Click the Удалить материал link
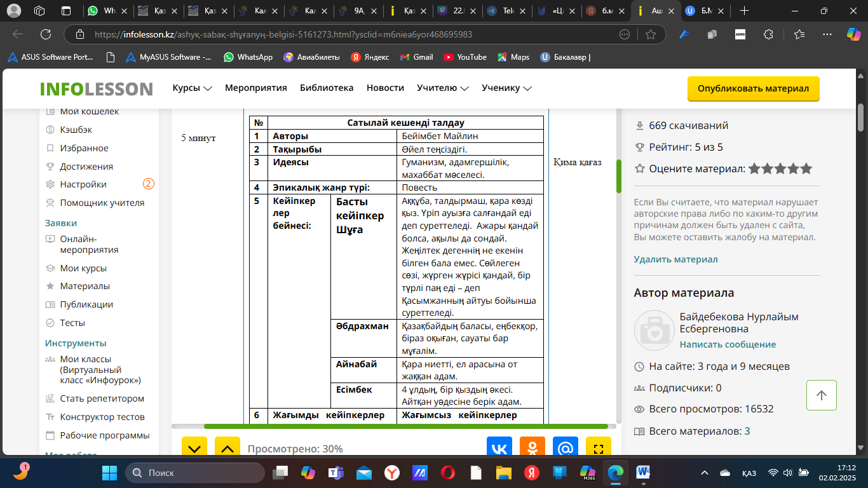This screenshot has width=868, height=488. 675,259
